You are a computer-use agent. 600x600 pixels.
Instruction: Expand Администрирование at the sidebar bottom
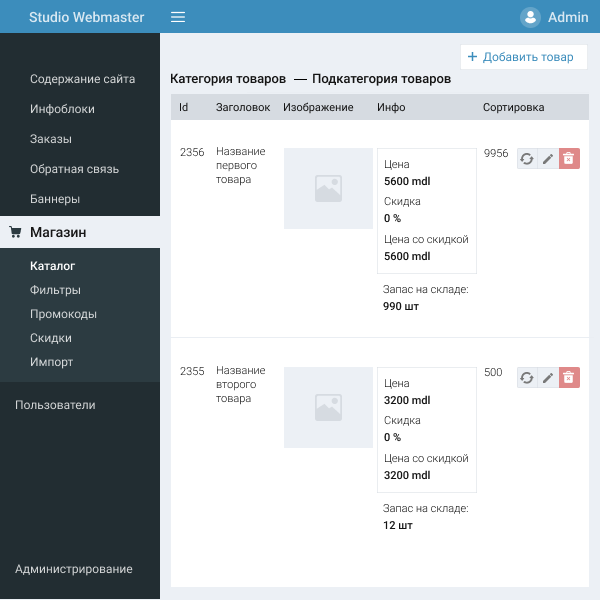[73, 569]
